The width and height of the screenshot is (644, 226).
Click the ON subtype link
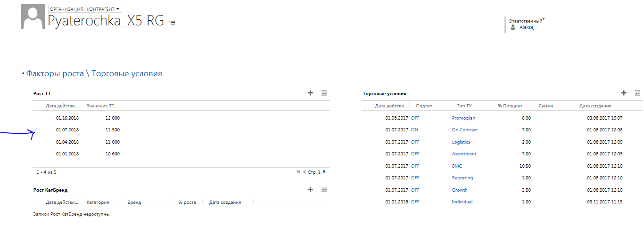(414, 130)
